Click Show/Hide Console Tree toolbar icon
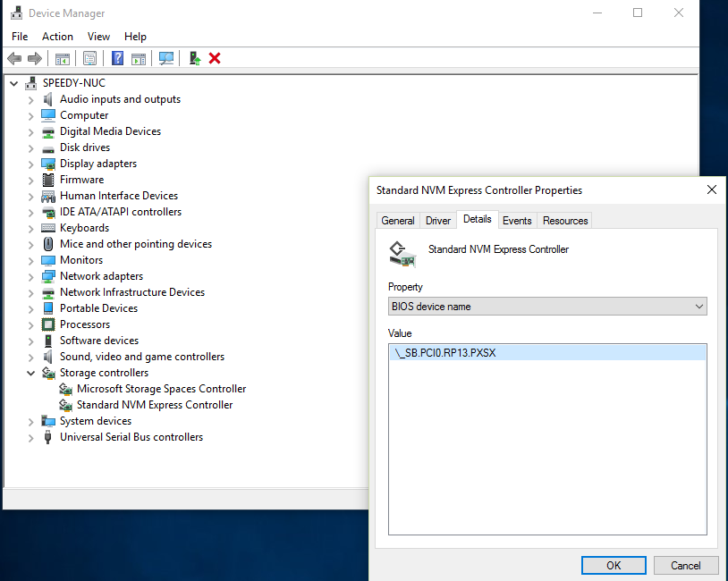Viewport: 728px width, 581px height. pyautogui.click(x=63, y=58)
